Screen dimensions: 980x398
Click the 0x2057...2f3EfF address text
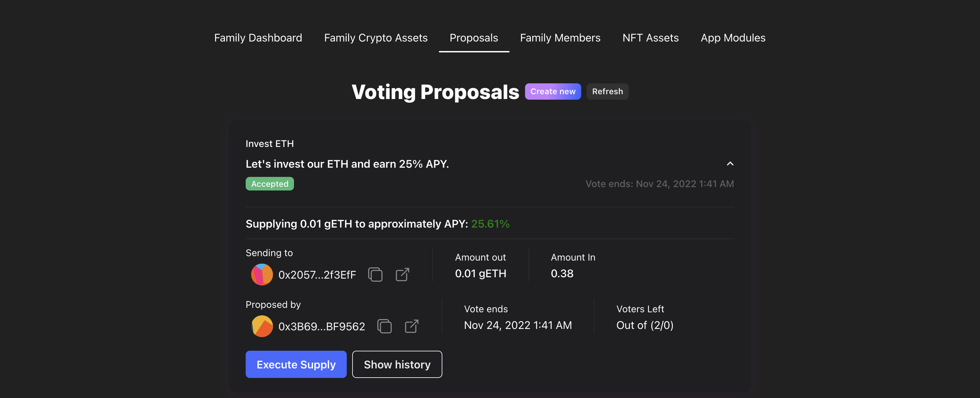317,275
